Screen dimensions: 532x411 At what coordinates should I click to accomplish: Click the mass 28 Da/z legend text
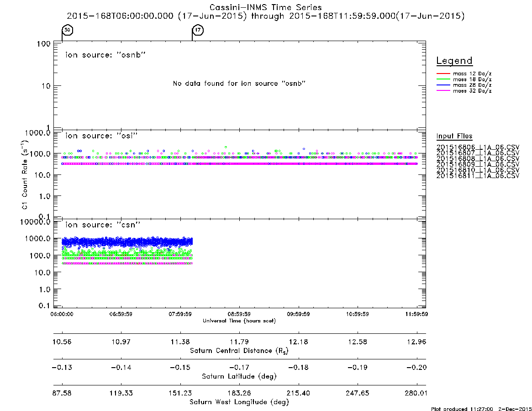click(472, 85)
